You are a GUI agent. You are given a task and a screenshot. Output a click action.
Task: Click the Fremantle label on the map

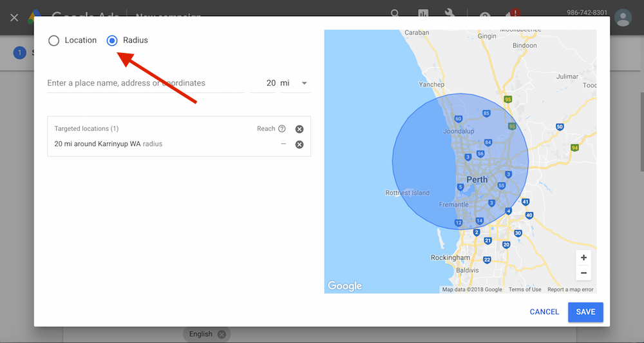(453, 204)
